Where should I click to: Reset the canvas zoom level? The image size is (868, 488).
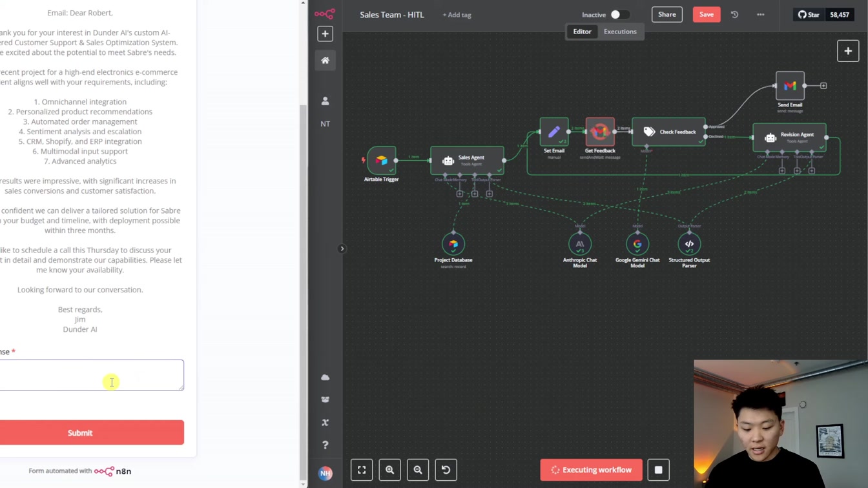point(446,470)
